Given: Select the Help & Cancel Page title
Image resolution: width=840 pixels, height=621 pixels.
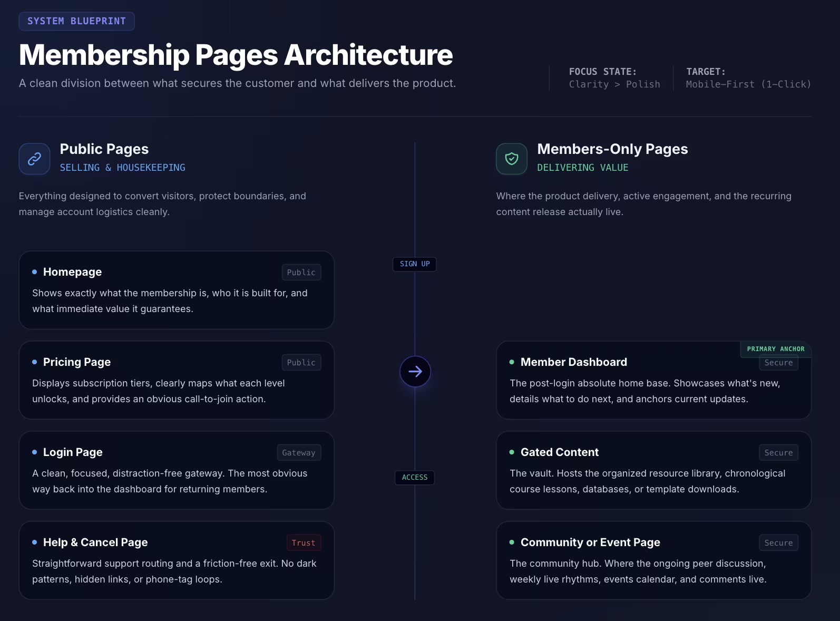Looking at the screenshot, I should (95, 542).
